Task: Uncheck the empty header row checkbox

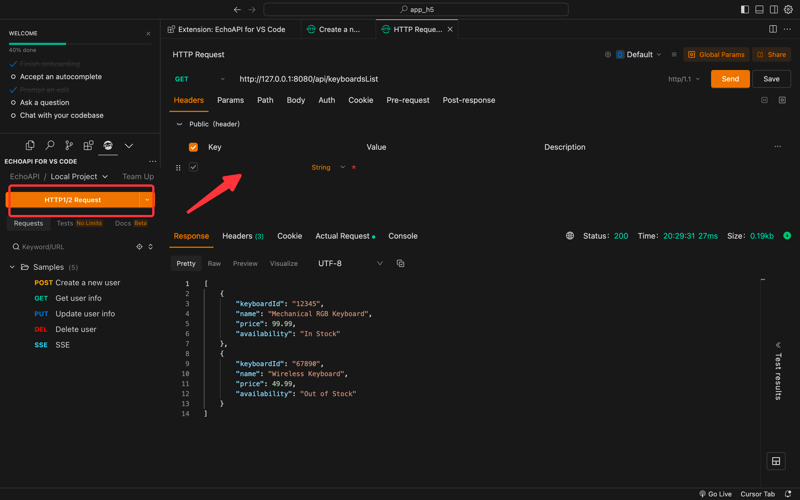Action: (x=193, y=167)
